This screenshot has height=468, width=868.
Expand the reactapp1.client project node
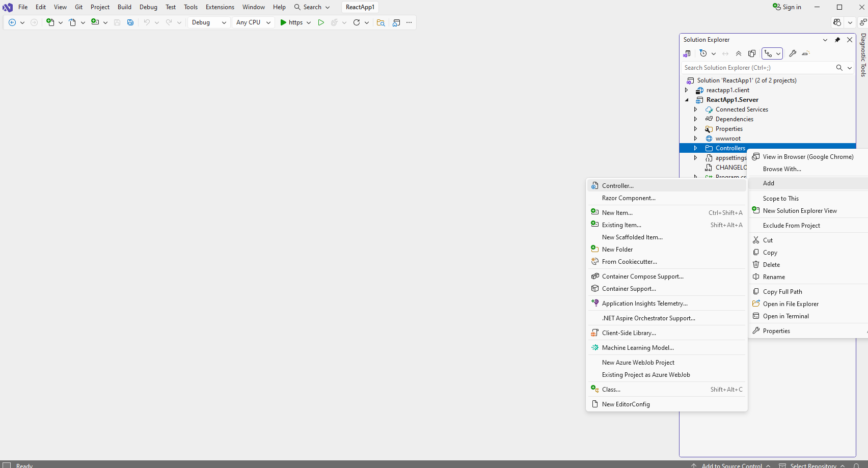pos(686,90)
